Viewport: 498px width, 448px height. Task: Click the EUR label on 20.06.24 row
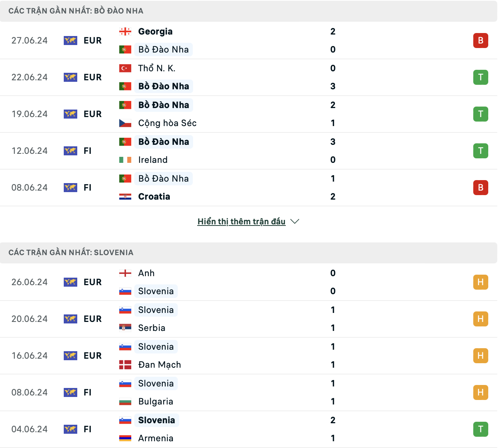click(93, 319)
